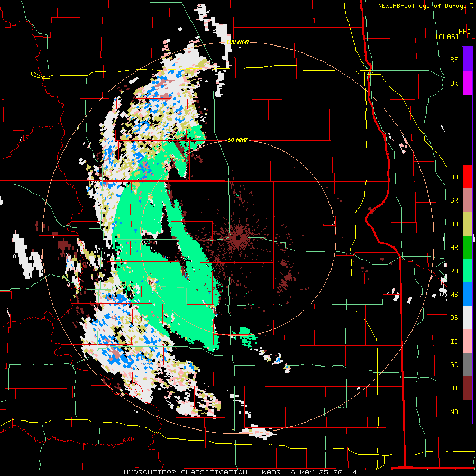Viewport: 476px width, 476px height.
Task: Click the 50 NMI range ring label
Action: coord(237,140)
